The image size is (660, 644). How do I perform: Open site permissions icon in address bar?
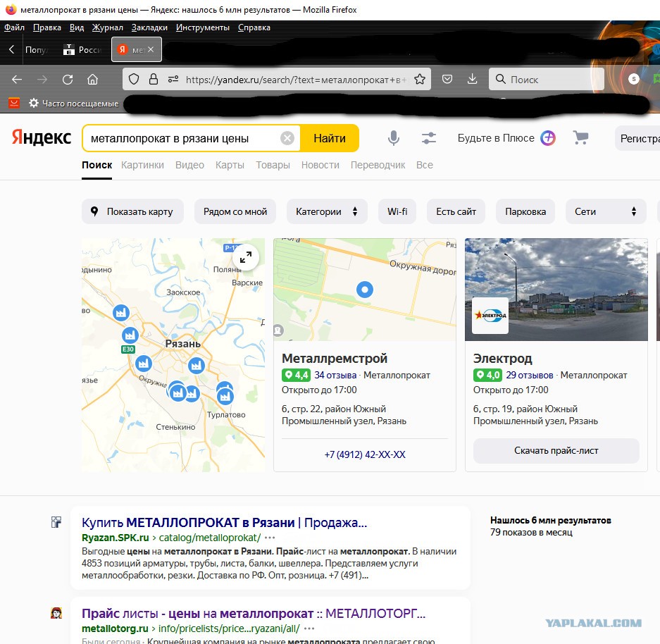coord(173,79)
